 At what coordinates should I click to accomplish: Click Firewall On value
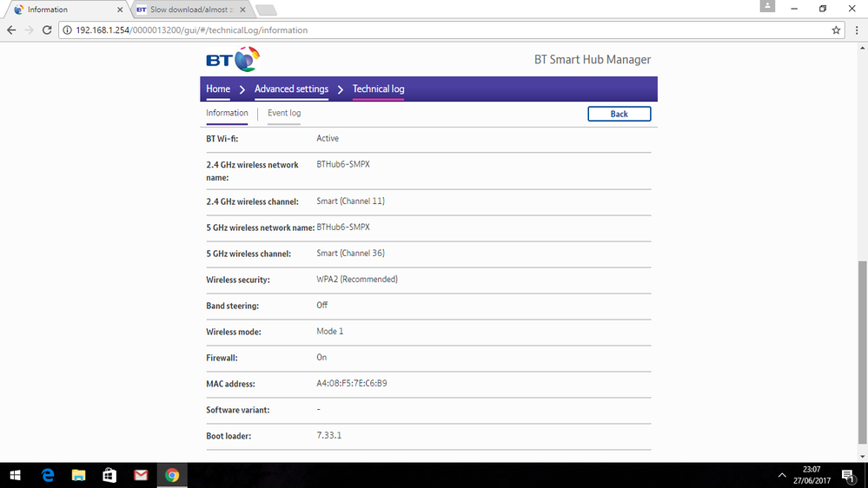coord(321,358)
